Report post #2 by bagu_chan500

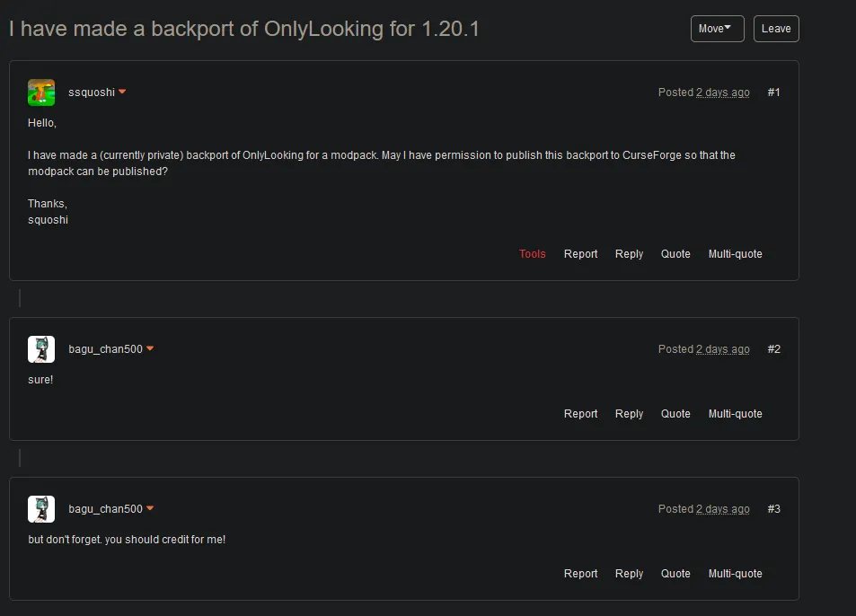[580, 414]
